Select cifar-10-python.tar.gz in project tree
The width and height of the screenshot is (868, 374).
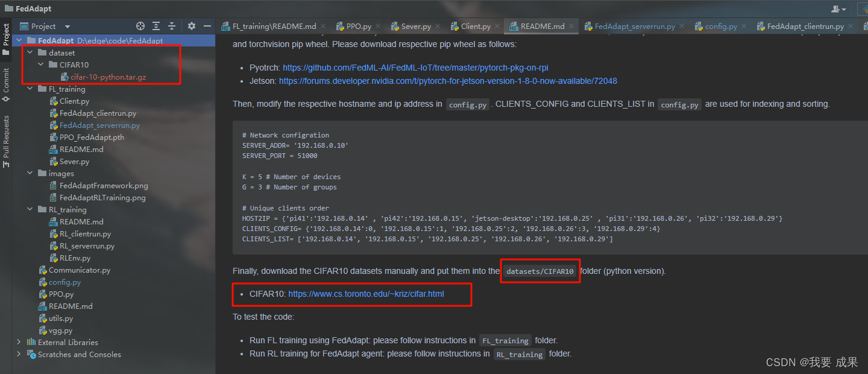108,77
